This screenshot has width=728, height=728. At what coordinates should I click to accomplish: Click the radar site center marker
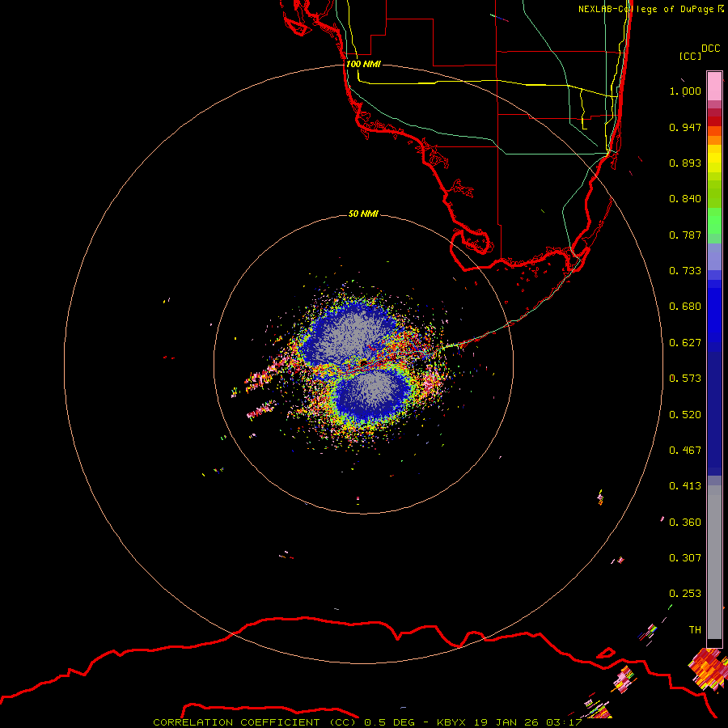363,362
